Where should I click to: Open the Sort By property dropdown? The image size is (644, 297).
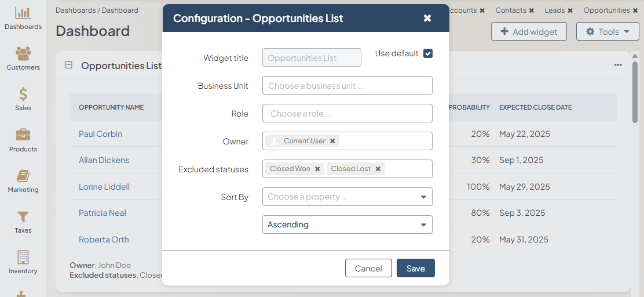347,197
